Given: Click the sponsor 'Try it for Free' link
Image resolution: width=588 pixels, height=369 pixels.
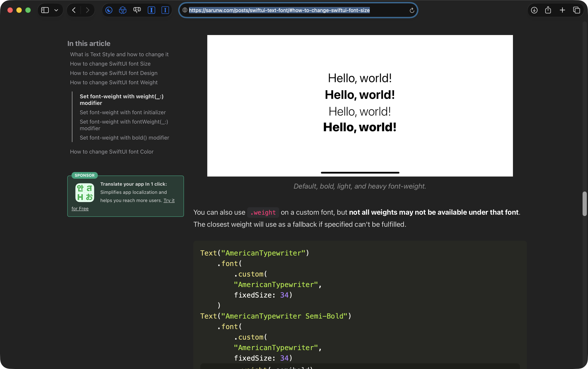Looking at the screenshot, I should [x=169, y=200].
